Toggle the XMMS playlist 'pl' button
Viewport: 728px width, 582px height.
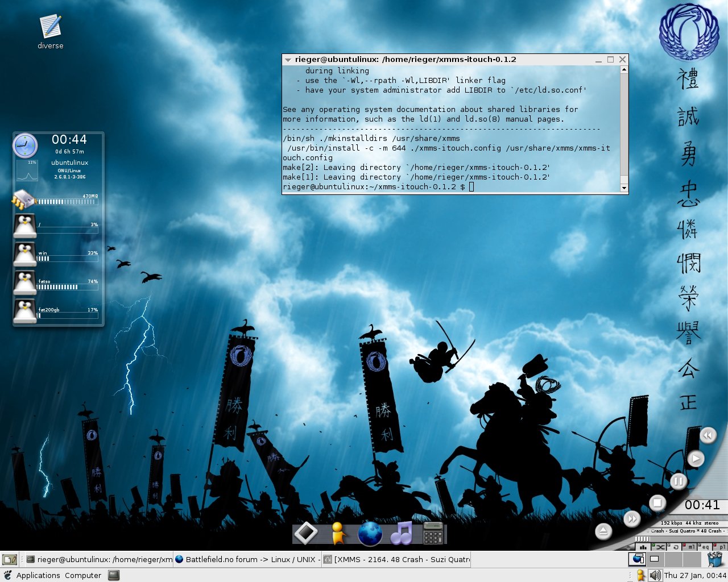(720, 547)
